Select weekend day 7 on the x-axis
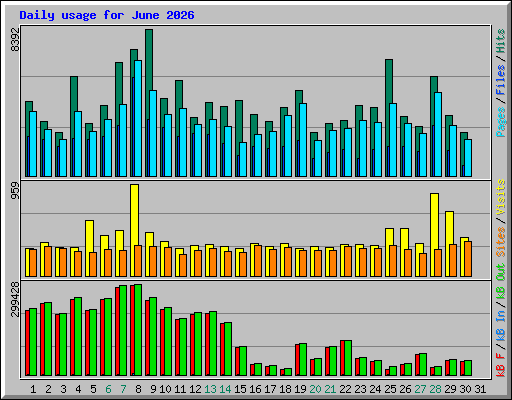This screenshot has height=400, width=512. (123, 389)
